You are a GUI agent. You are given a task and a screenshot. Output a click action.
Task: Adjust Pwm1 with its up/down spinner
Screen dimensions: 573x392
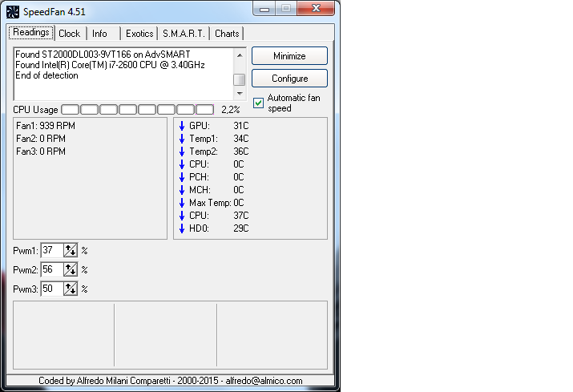click(71, 250)
